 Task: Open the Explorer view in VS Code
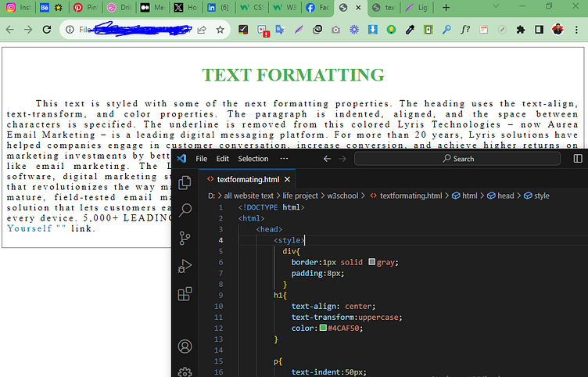coord(185,183)
